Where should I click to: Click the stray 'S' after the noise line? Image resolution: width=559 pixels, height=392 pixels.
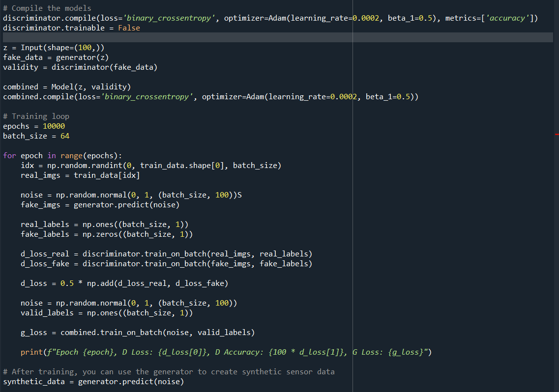pos(239,195)
